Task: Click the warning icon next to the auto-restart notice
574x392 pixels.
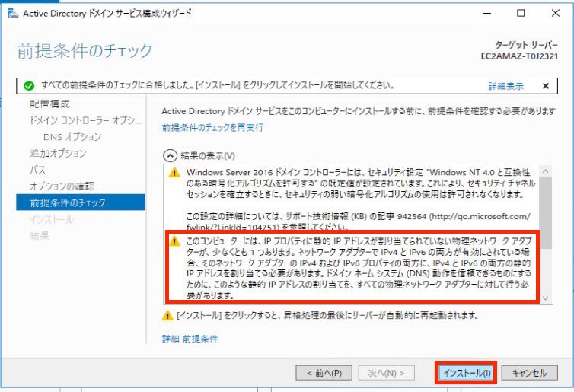Action: tap(167, 315)
